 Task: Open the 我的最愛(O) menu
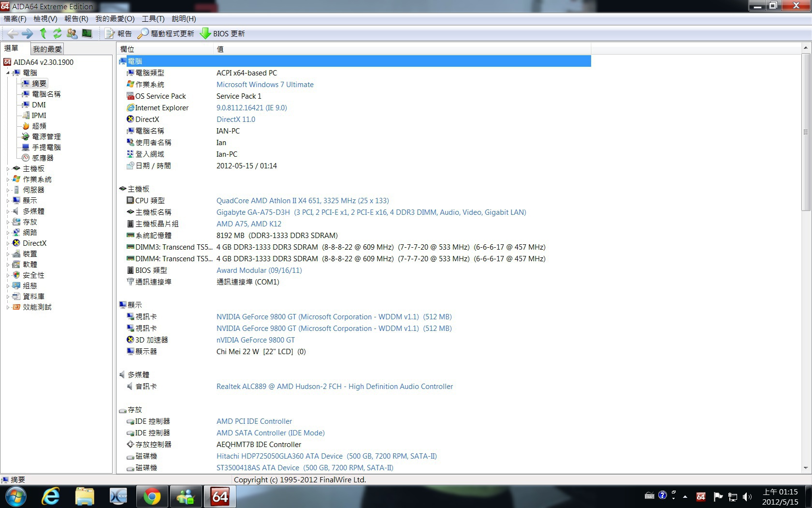point(115,19)
